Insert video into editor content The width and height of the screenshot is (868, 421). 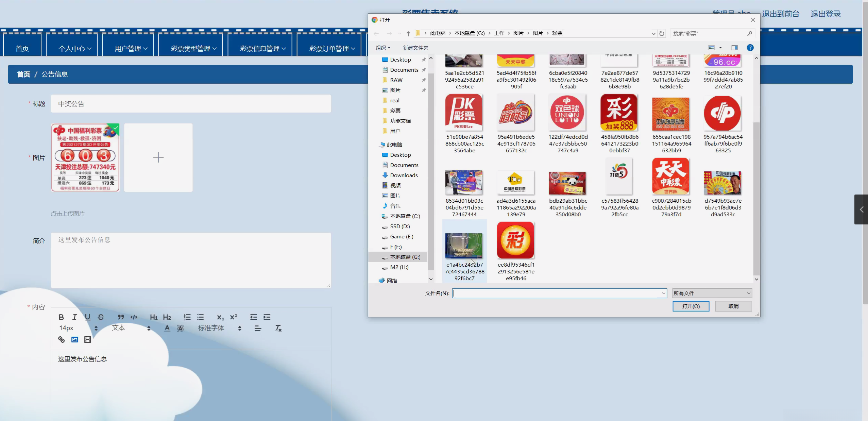click(87, 339)
